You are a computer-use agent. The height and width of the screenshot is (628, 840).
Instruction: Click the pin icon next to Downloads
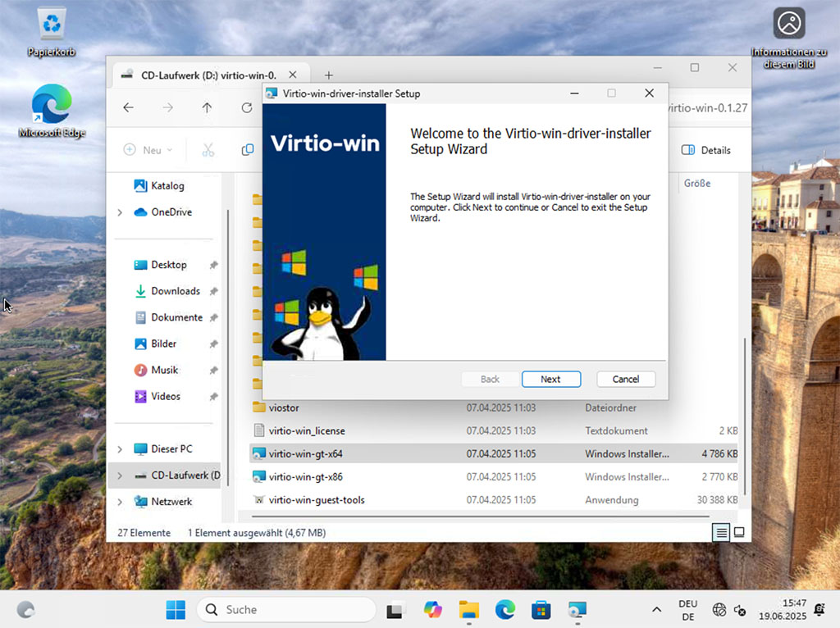213,291
